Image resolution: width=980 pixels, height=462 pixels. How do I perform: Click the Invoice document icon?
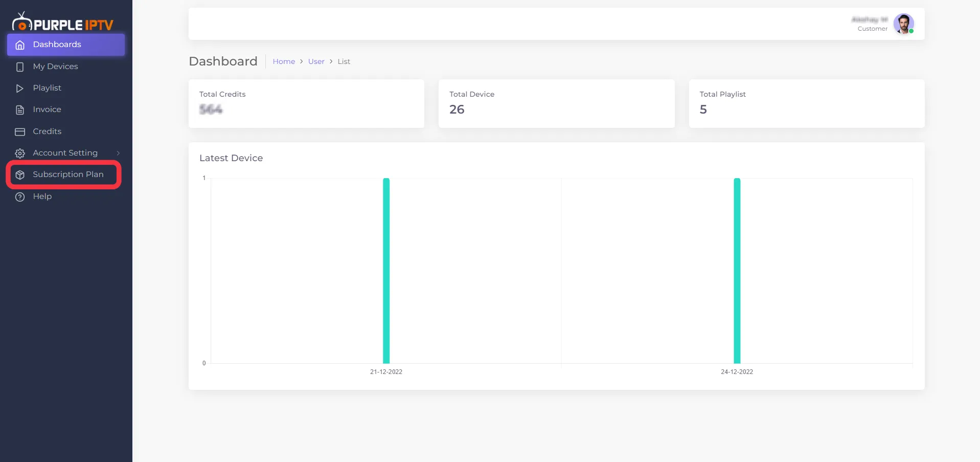[x=20, y=110]
